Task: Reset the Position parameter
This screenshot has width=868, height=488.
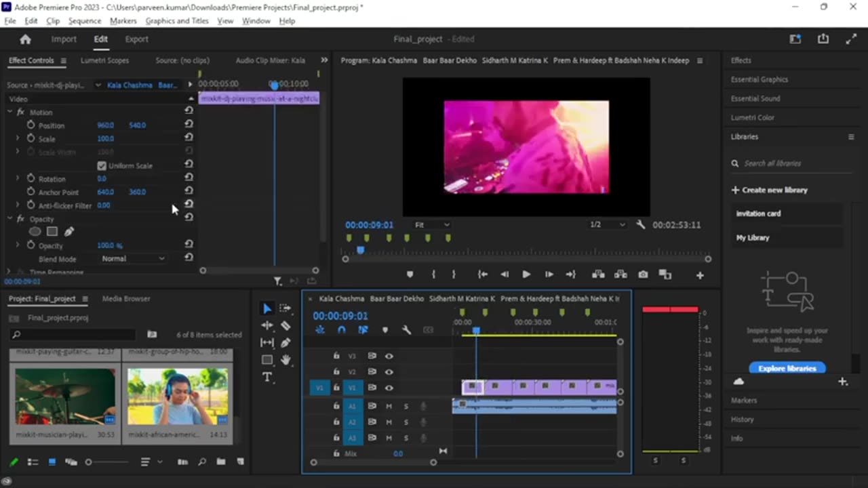Action: coord(189,125)
